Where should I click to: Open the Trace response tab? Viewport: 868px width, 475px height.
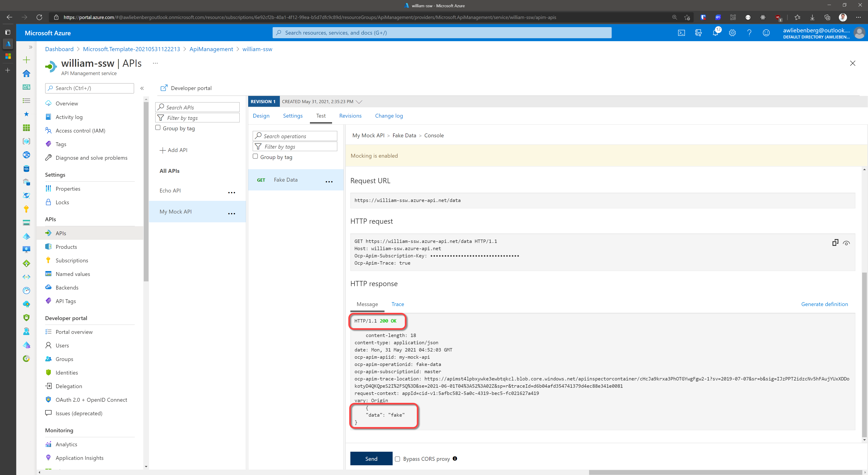(x=398, y=304)
